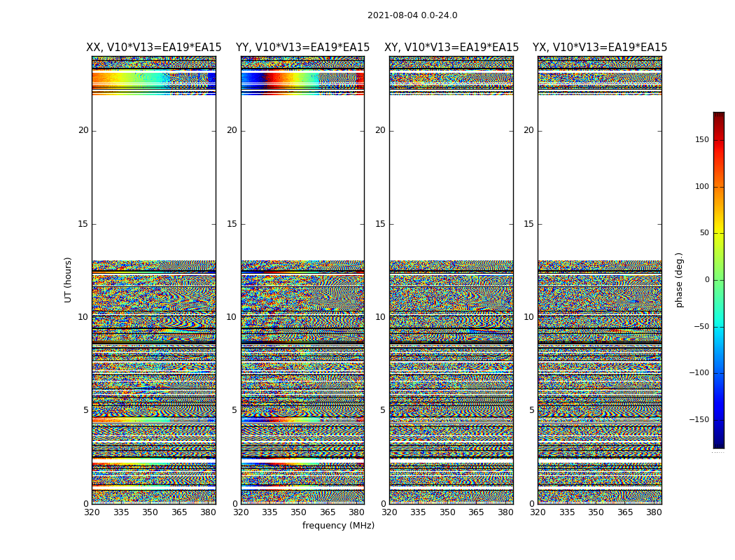Click x-axis tick 320 under XY panel
The image size is (735, 560).
tap(389, 512)
